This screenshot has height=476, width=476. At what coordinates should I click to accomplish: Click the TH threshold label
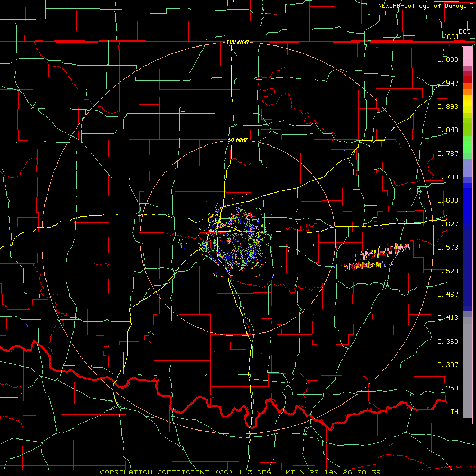454,412
